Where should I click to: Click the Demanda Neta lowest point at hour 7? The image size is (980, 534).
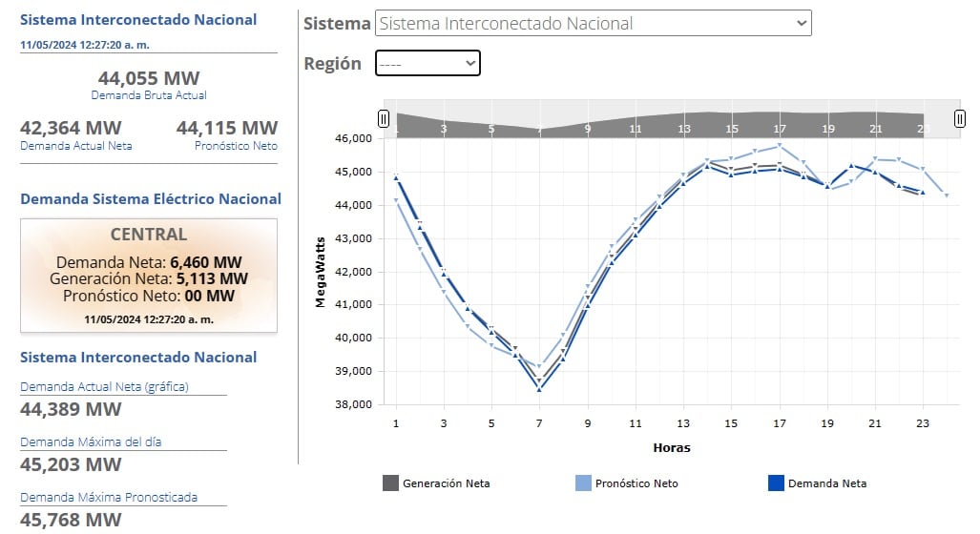(x=539, y=389)
